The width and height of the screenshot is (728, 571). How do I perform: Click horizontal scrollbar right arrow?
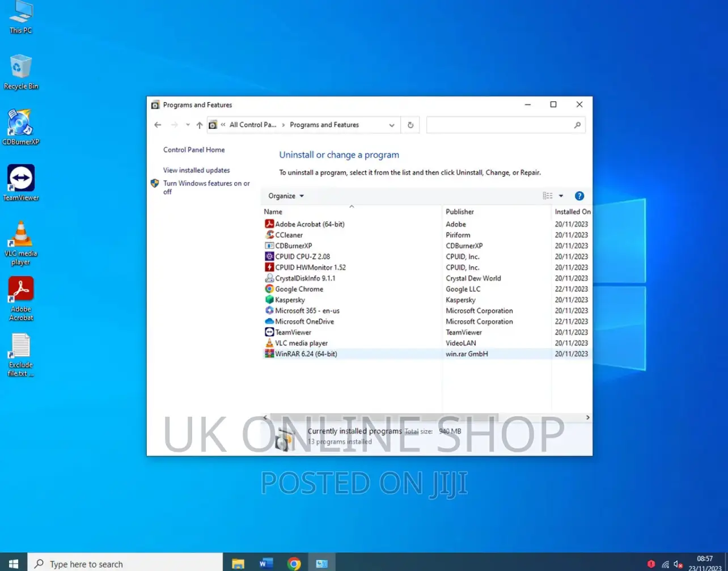pos(587,417)
